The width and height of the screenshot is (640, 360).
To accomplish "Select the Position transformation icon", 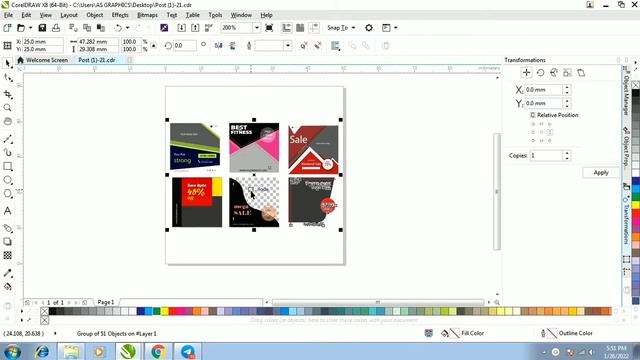I will tap(526, 73).
